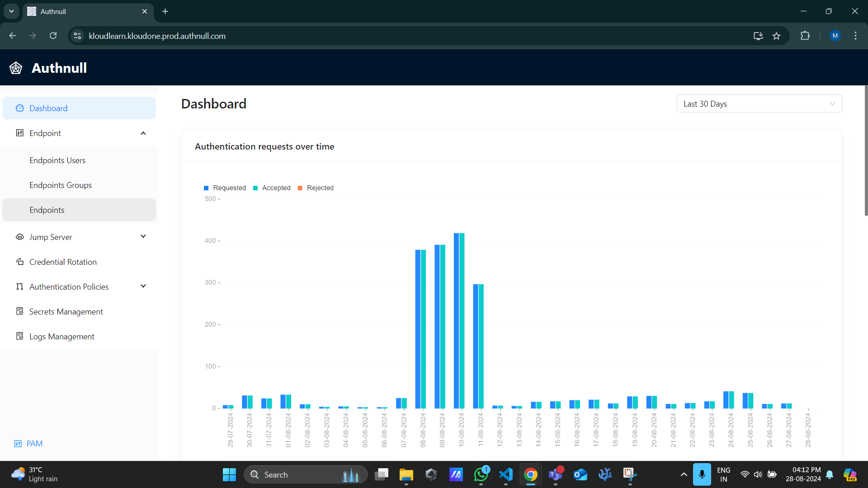Click the browser address bar URL
Viewport: 868px width, 488px height.
click(x=157, y=36)
